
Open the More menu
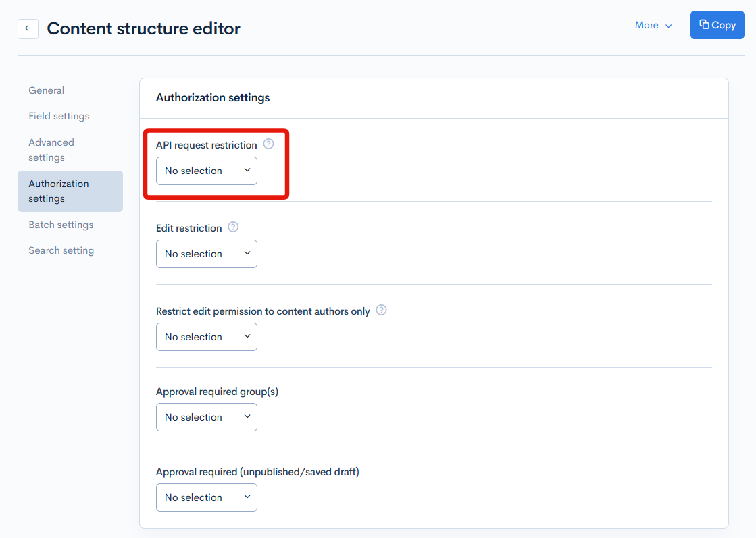(647, 25)
